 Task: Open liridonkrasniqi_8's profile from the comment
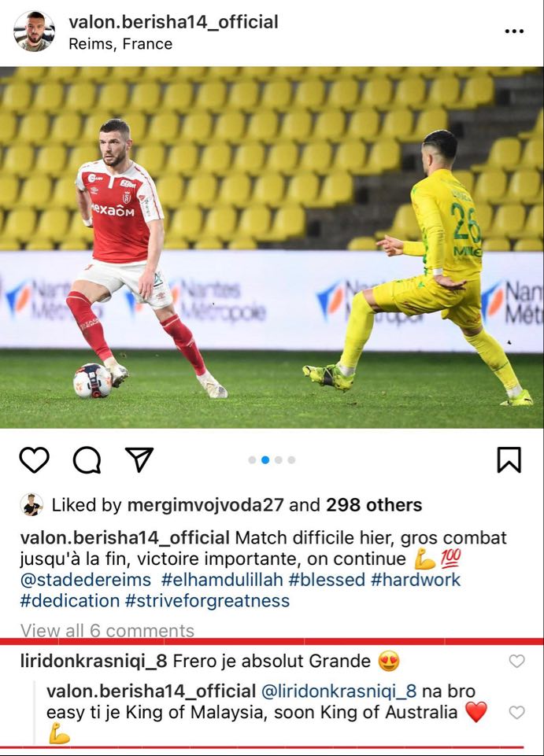[94, 661]
